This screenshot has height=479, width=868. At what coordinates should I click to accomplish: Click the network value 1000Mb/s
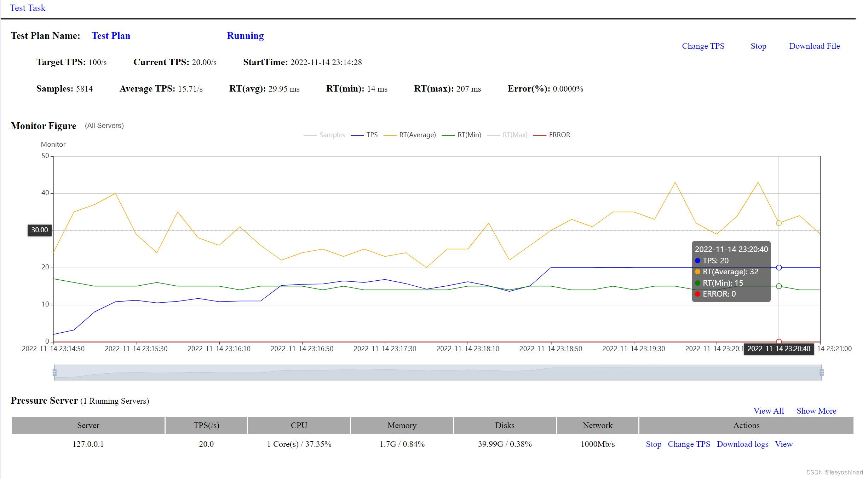[x=598, y=444]
